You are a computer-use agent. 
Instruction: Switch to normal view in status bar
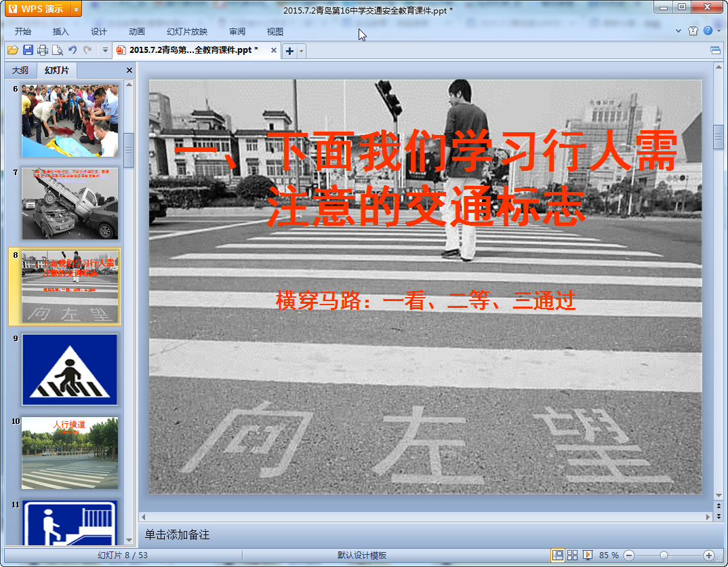pyautogui.click(x=558, y=555)
